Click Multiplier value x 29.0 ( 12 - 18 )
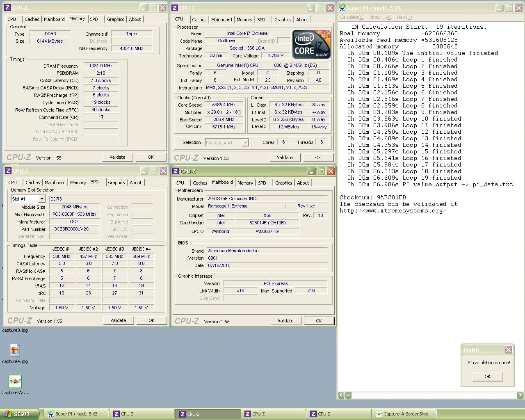 tap(224, 112)
